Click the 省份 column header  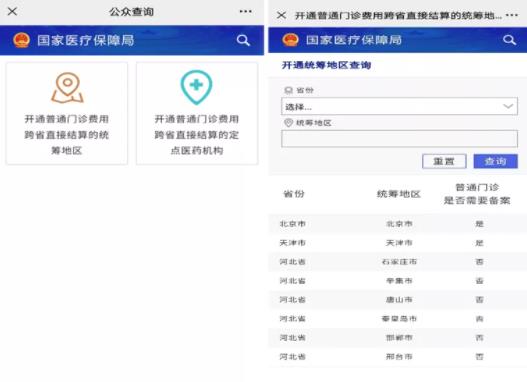(x=294, y=194)
